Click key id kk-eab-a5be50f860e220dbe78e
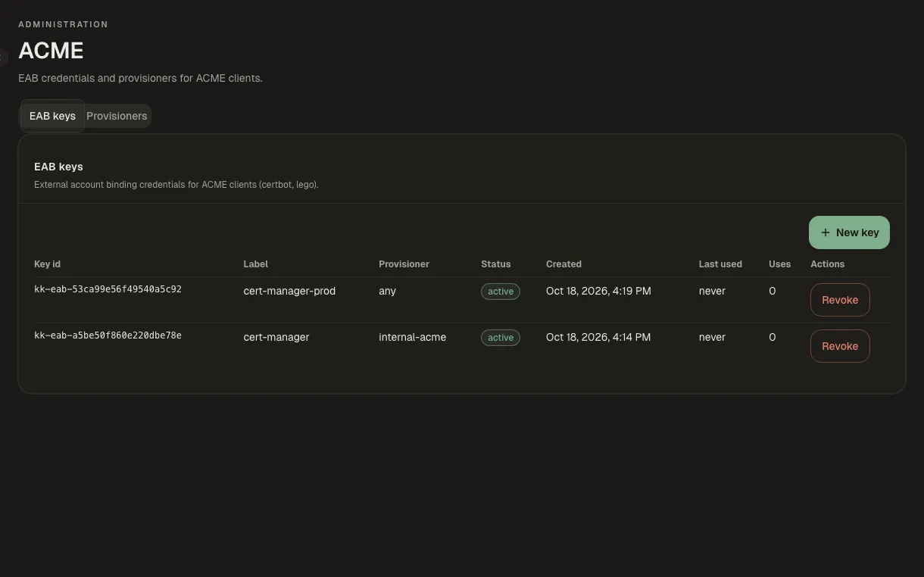924x577 pixels. pyautogui.click(x=108, y=335)
